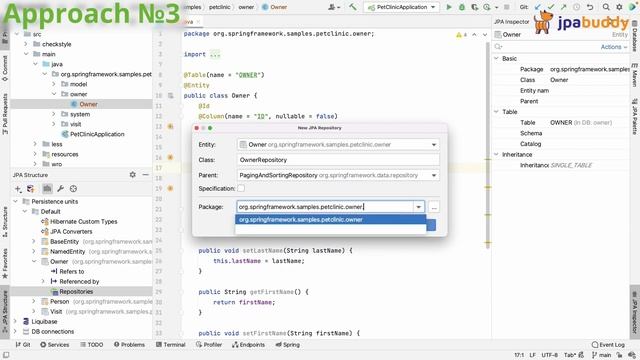The height and width of the screenshot is (360, 640).
Task: Open the Maven side tool window
Action: [635, 75]
